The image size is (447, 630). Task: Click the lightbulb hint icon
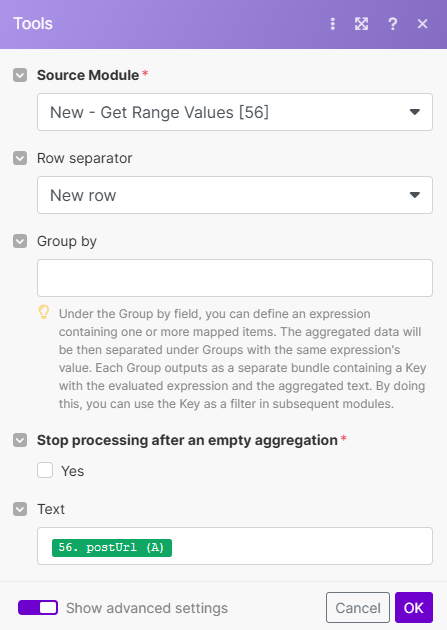(x=44, y=312)
